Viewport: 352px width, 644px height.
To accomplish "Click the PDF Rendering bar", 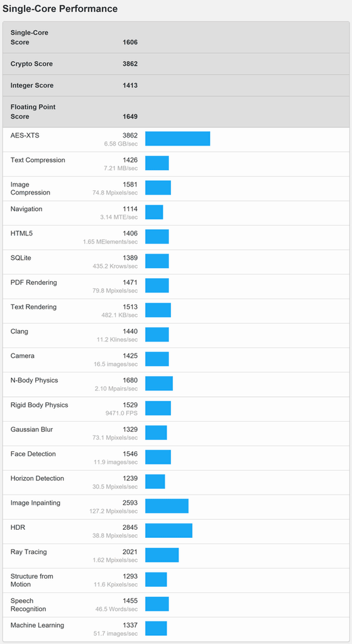I will click(157, 286).
